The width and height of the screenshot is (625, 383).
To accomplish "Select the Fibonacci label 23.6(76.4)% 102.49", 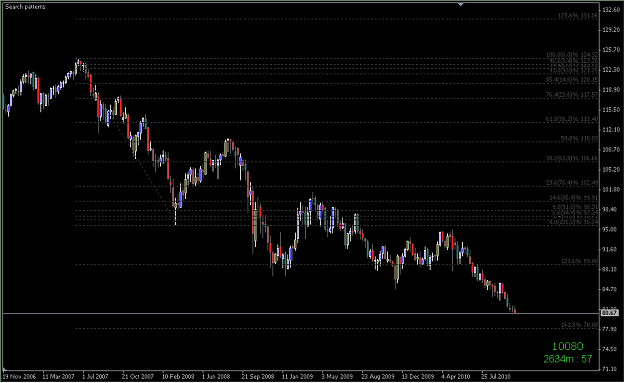I will pos(572,183).
